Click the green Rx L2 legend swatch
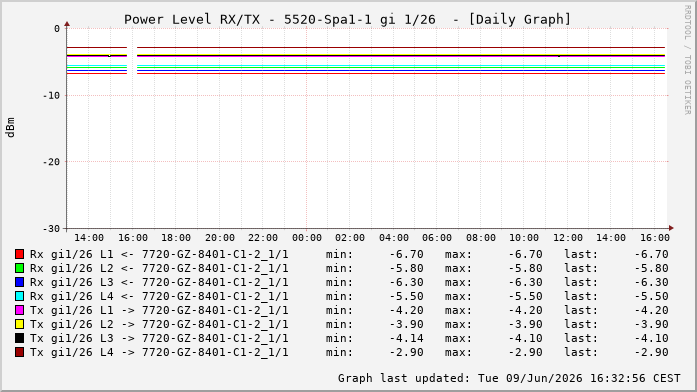Viewport: 697px width, 392px height. click(19, 268)
